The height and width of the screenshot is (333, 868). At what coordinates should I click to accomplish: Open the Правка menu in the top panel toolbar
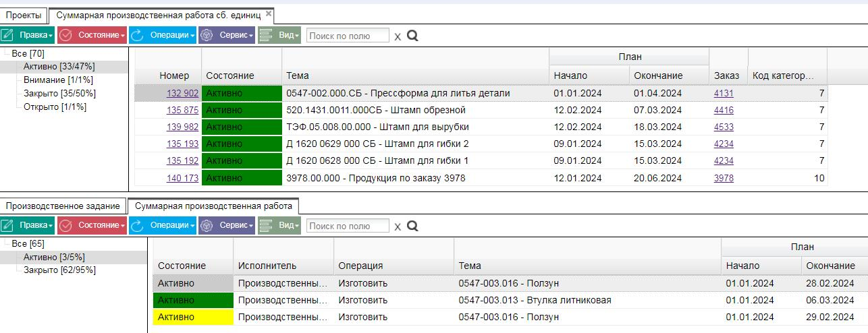[x=27, y=35]
